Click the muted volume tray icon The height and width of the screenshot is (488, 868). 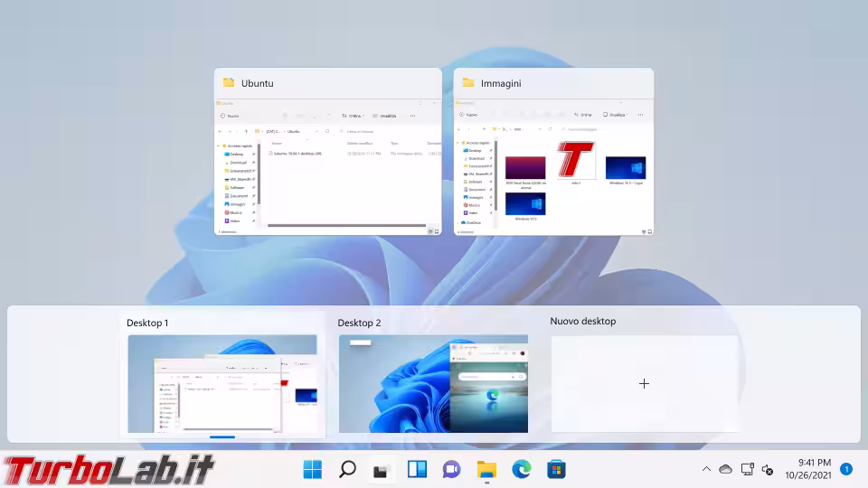[768, 470]
